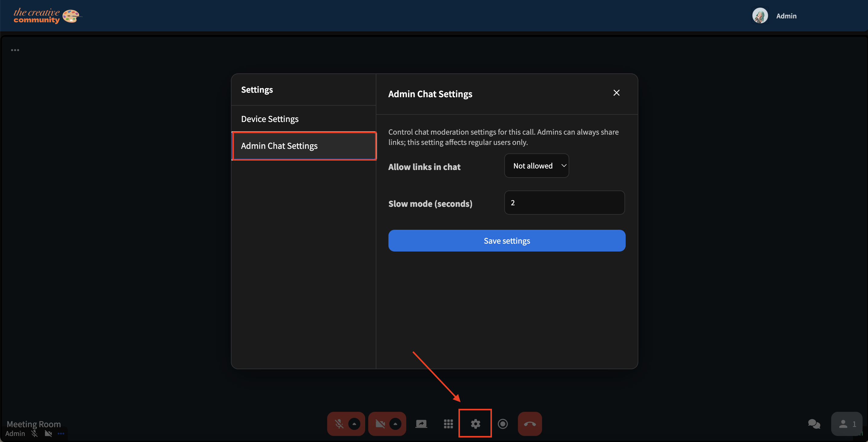Start recording with the record icon

pyautogui.click(x=503, y=424)
